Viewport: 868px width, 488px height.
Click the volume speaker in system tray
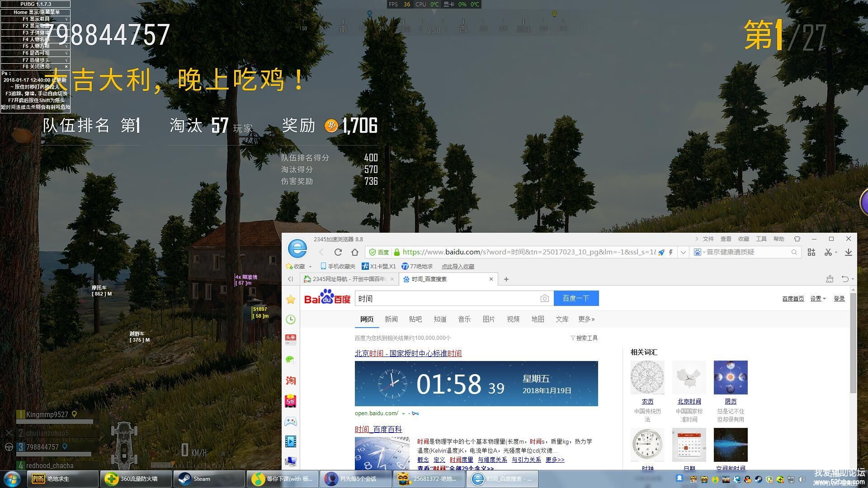coord(802,479)
